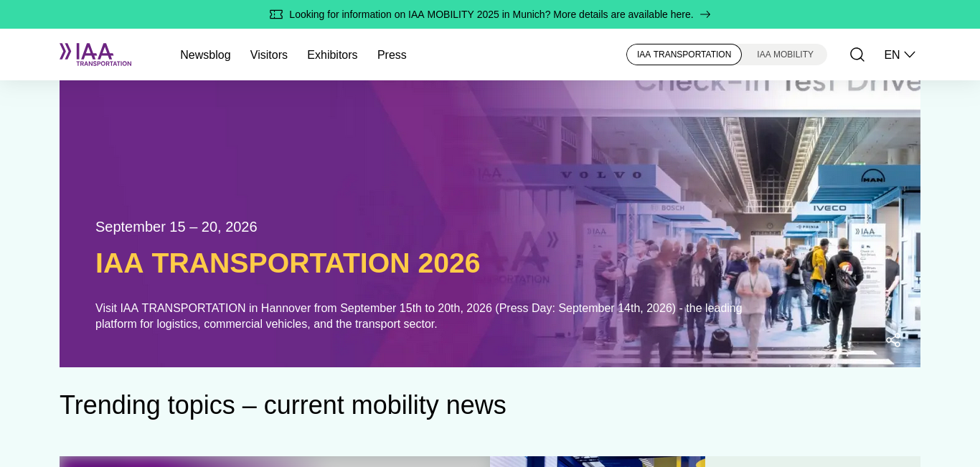Click the 'September 15 – 20, 2026' date text
The height and width of the screenshot is (467, 980).
176,227
